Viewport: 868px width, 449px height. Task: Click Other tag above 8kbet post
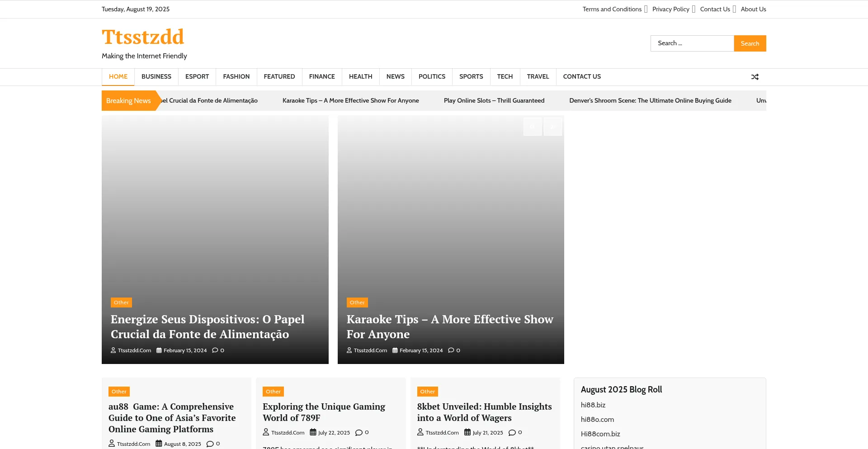coord(428,392)
